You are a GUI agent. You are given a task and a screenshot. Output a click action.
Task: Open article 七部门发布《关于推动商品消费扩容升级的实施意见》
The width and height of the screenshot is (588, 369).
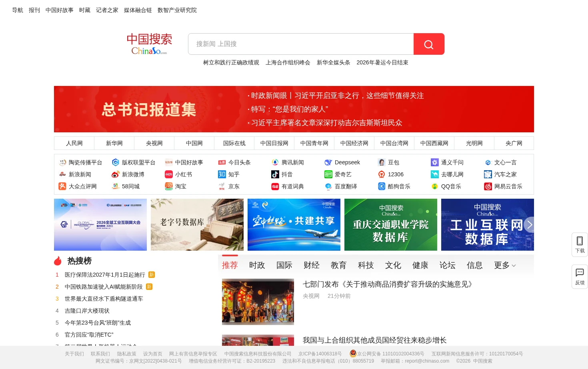[x=389, y=284]
